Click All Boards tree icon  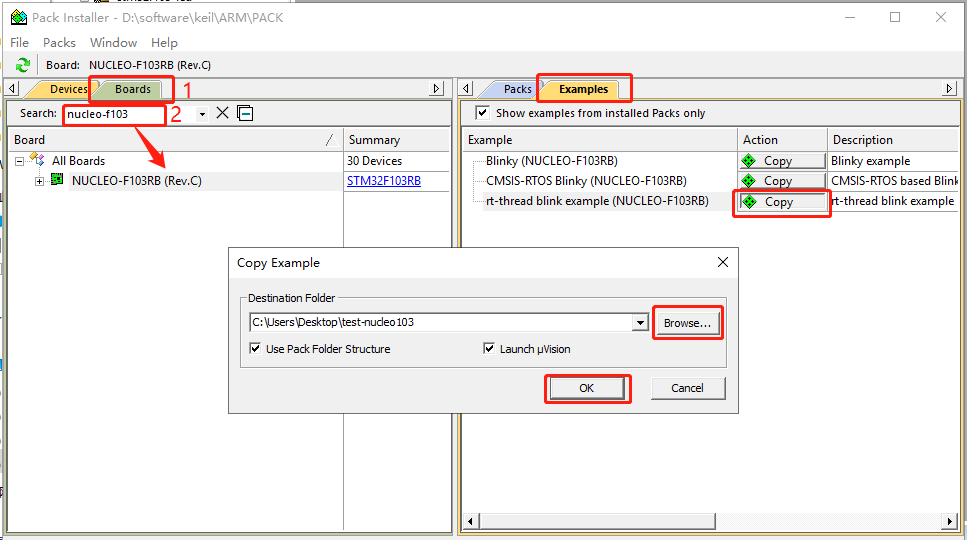(x=38, y=160)
